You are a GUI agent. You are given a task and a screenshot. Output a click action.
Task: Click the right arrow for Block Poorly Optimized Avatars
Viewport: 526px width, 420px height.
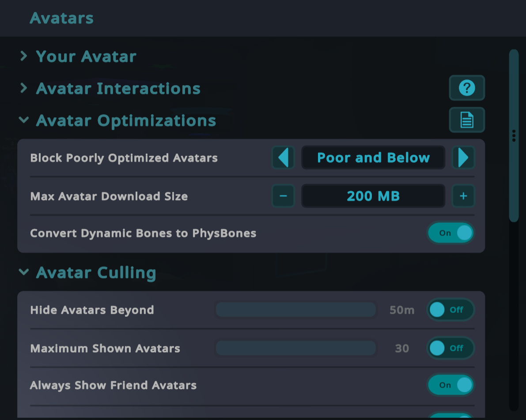463,157
